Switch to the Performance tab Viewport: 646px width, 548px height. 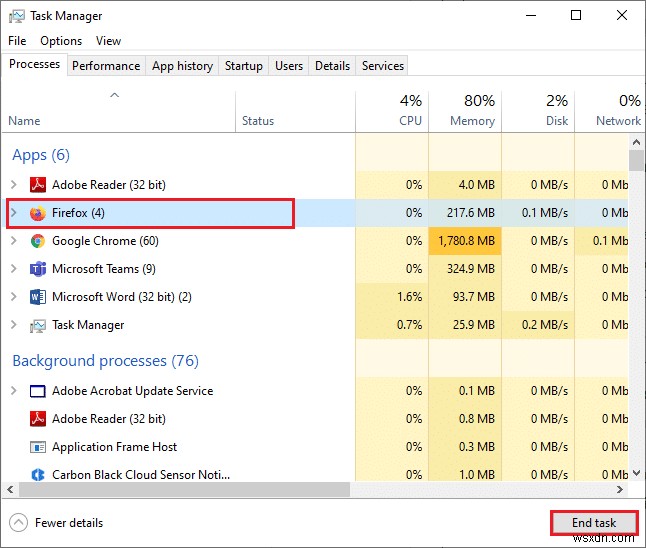coord(106,66)
